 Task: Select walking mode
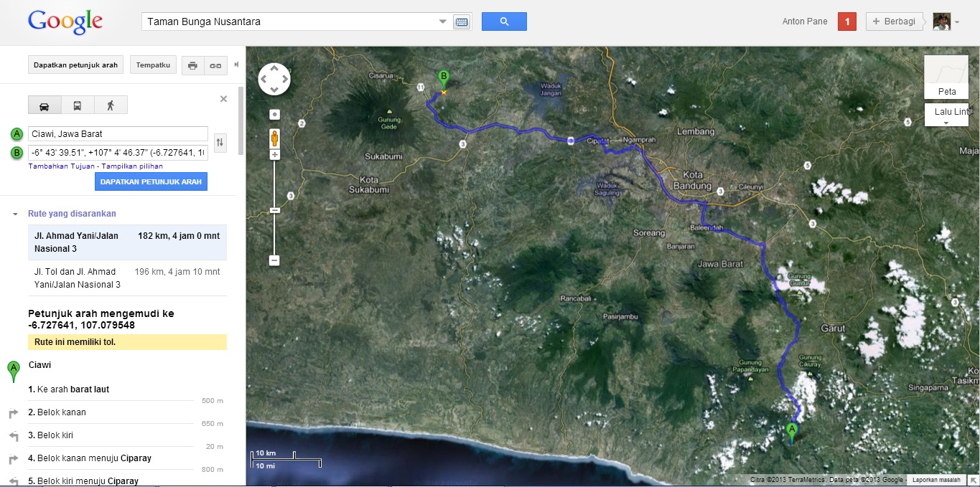(111, 105)
